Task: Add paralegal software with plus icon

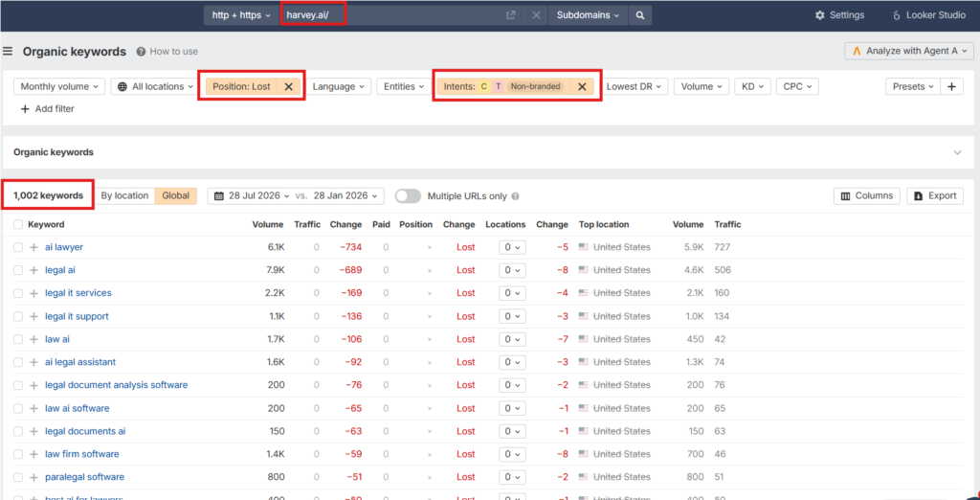Action: [x=33, y=477]
